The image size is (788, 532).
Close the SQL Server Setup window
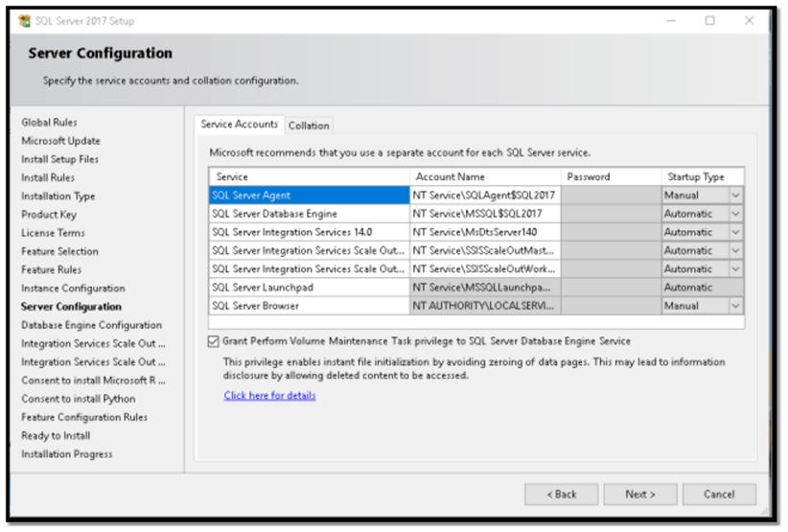[x=752, y=20]
